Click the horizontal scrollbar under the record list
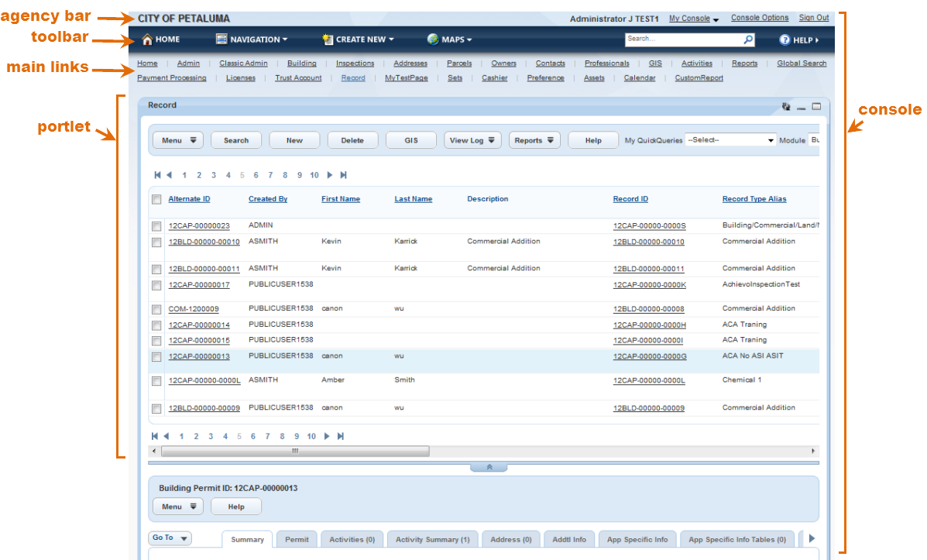This screenshot has height=560, width=927. (294, 451)
